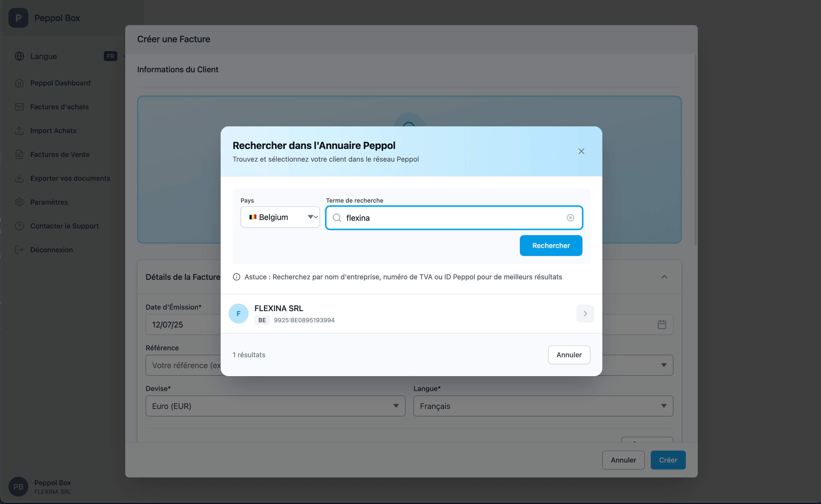Click the document icon for Factures de Vente
821x504 pixels.
point(19,154)
